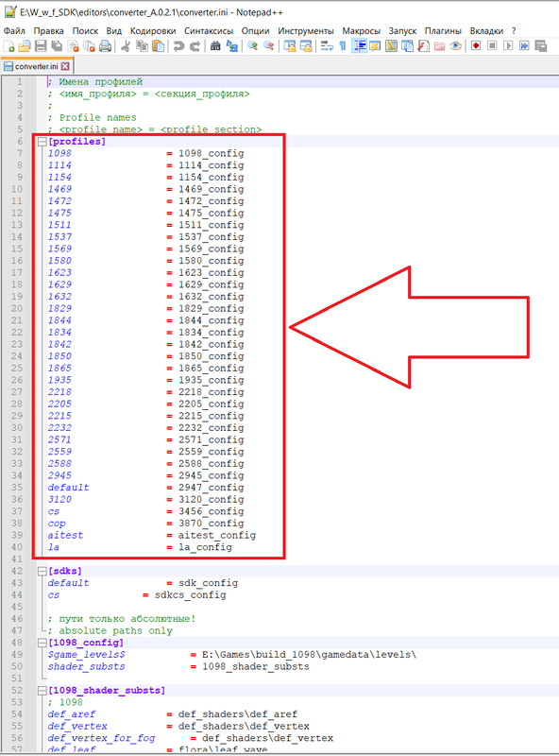The image size is (559, 756).
Task: Open the document list panel icon
Action: tap(407, 46)
